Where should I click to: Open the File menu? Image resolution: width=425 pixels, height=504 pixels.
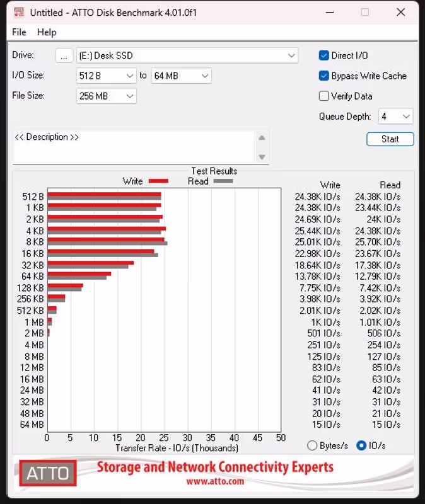point(19,32)
